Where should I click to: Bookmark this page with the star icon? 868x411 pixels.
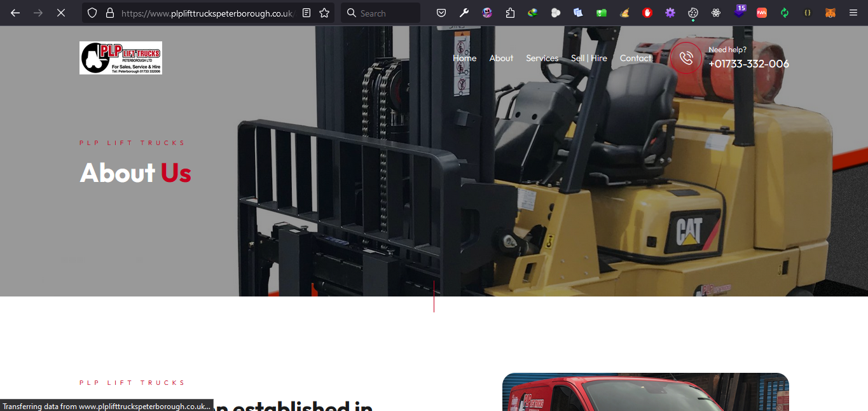[x=324, y=13]
